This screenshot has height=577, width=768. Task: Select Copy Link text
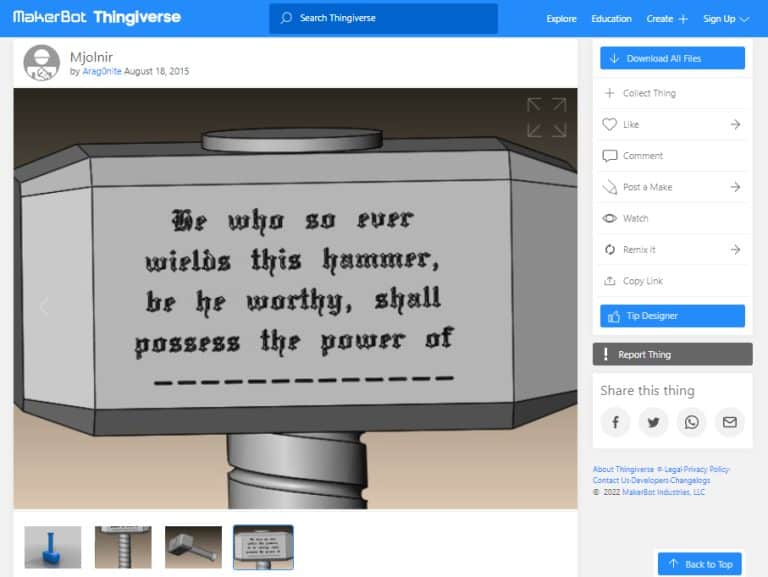pyautogui.click(x=643, y=281)
